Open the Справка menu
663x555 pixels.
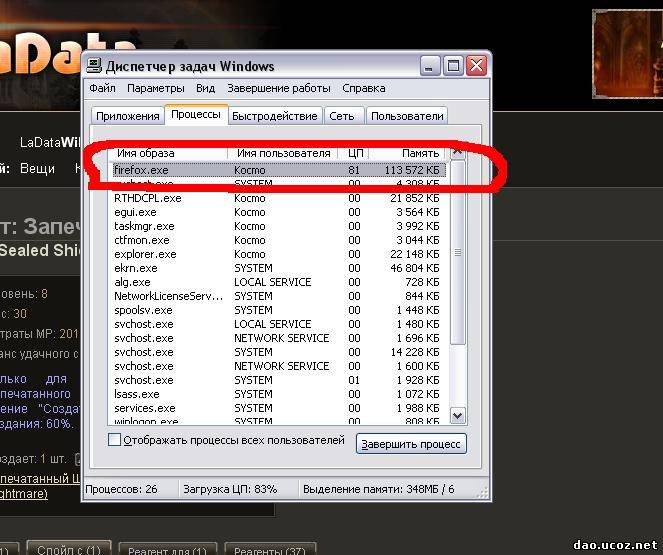(363, 88)
